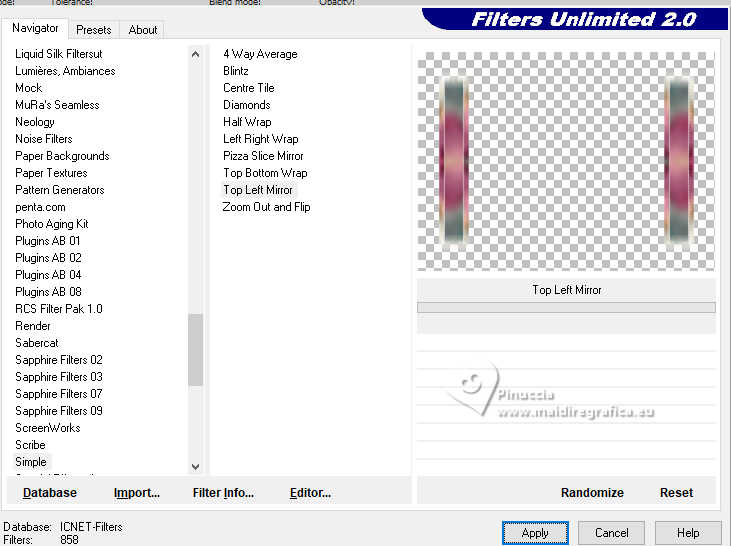Click the category list scroll up arrow
Screen dimensions: 731x546
pos(196,55)
